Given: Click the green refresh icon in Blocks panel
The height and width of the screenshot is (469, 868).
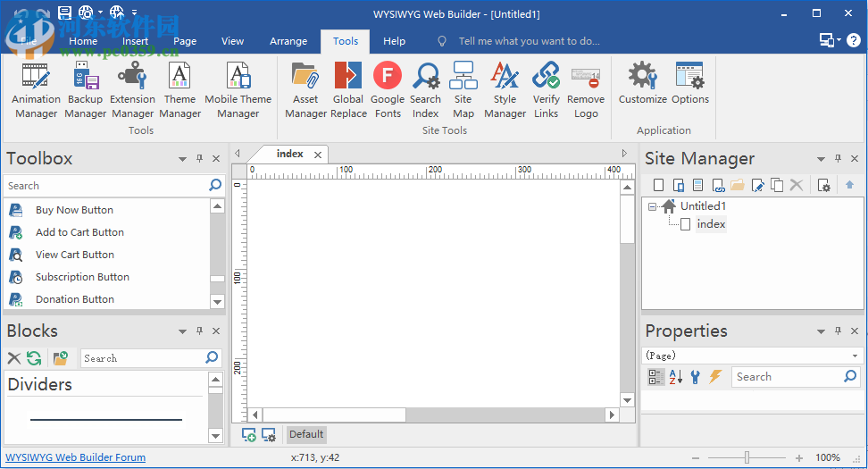Looking at the screenshot, I should (x=34, y=358).
